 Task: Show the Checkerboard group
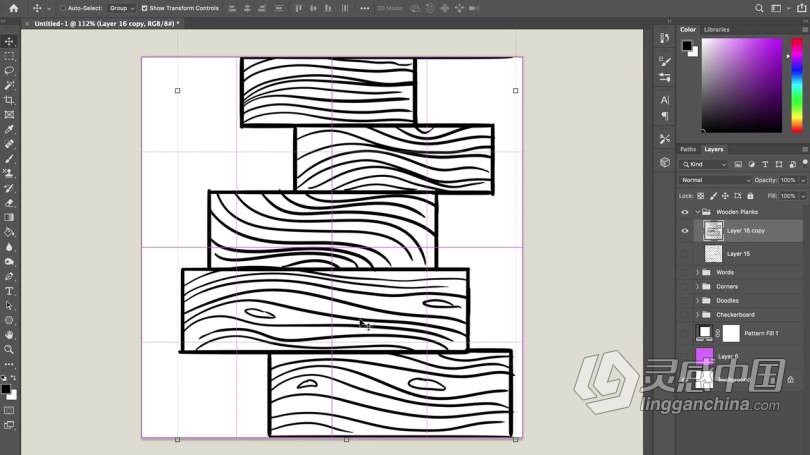tap(685, 315)
